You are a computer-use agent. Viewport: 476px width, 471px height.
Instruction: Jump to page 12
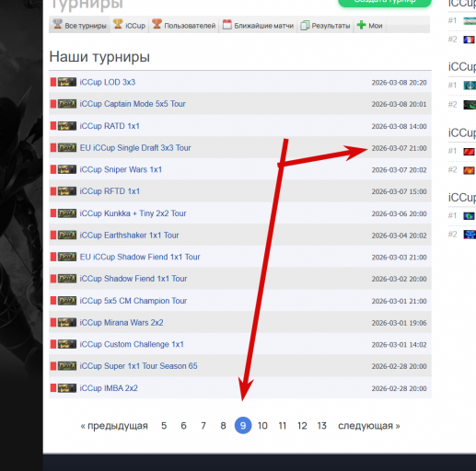coord(302,426)
